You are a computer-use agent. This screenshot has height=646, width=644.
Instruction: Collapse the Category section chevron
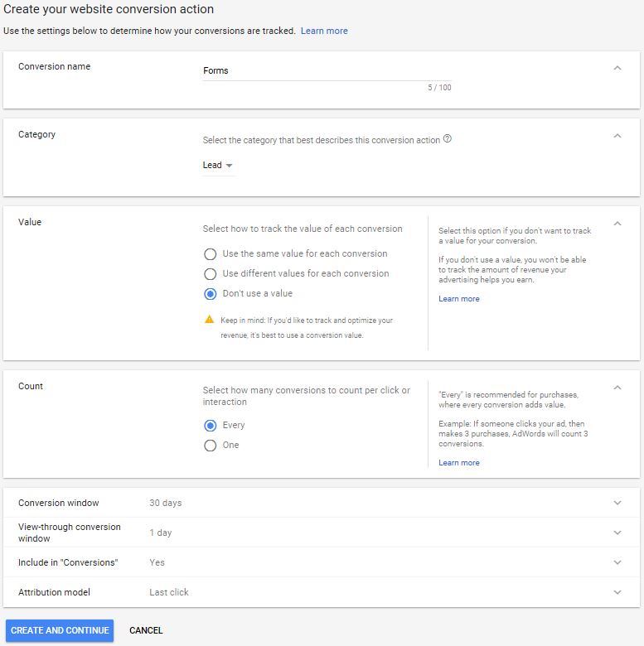click(x=617, y=136)
